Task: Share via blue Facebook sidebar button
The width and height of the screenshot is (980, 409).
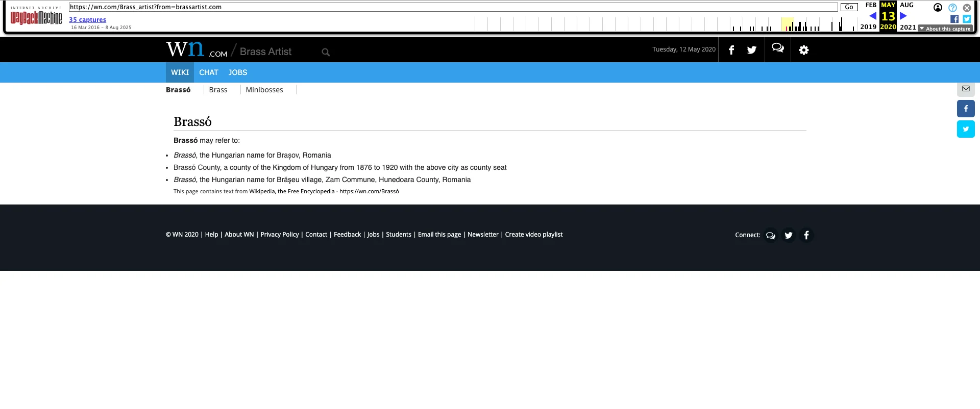Action: pyautogui.click(x=965, y=109)
